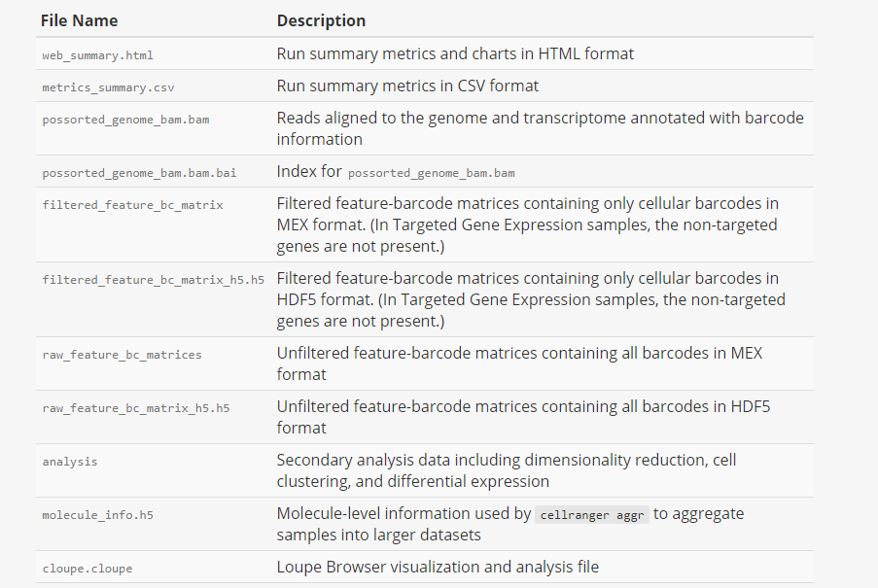Click the Loupe Browser visualization description text
The image size is (878, 588).
click(x=438, y=568)
